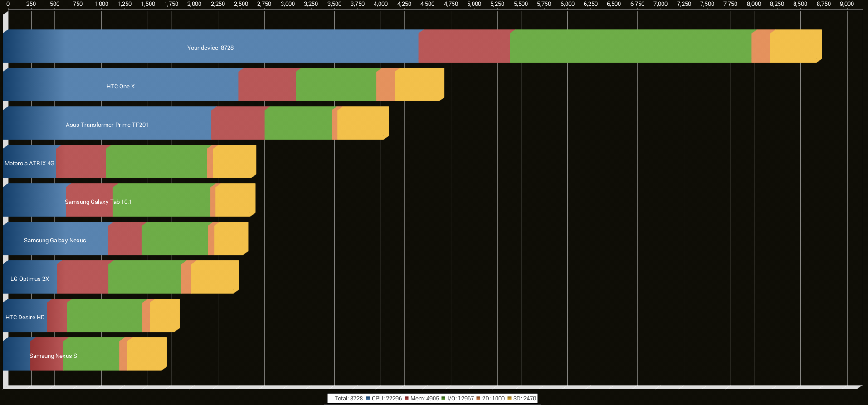Select the 'HTC One X' bar label
This screenshot has width=868, height=405.
[121, 86]
